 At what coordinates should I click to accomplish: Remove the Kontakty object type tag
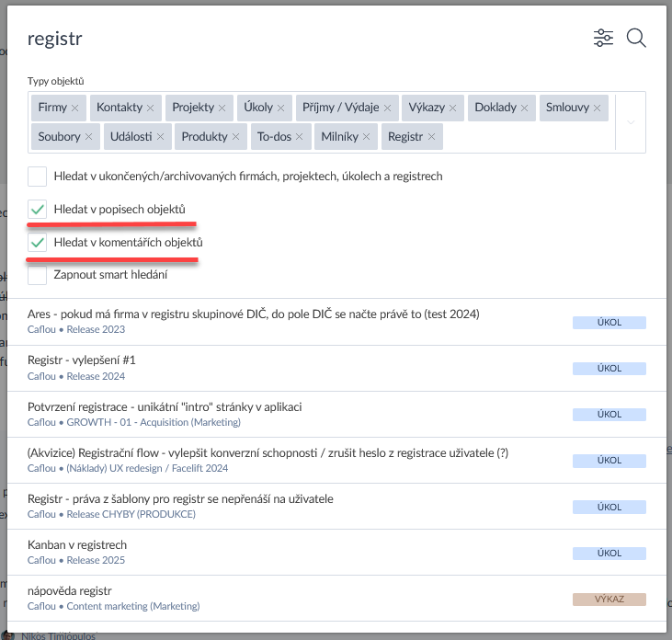pos(151,109)
